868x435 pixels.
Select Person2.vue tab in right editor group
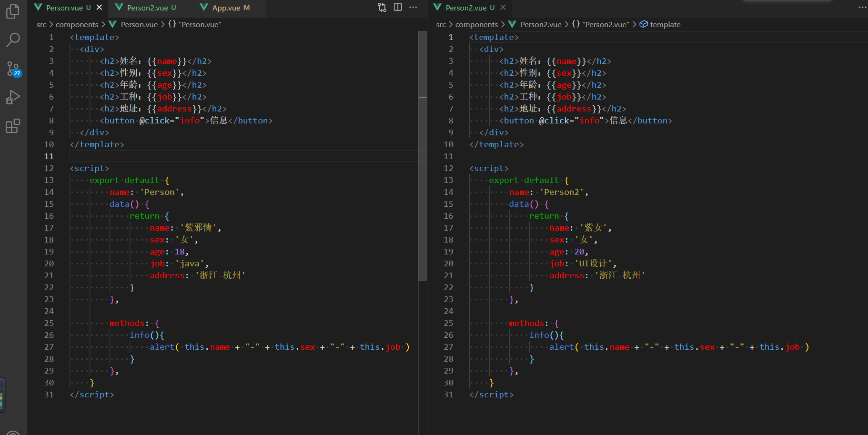[470, 8]
